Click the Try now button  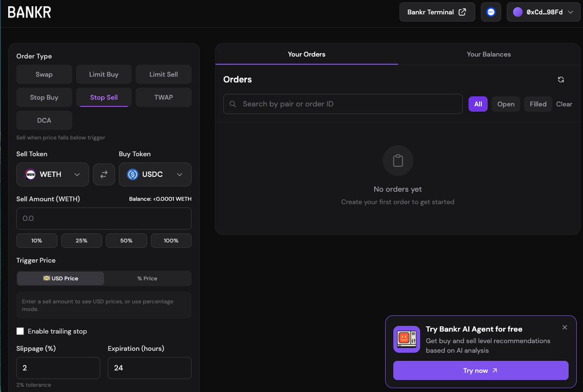[480, 371]
